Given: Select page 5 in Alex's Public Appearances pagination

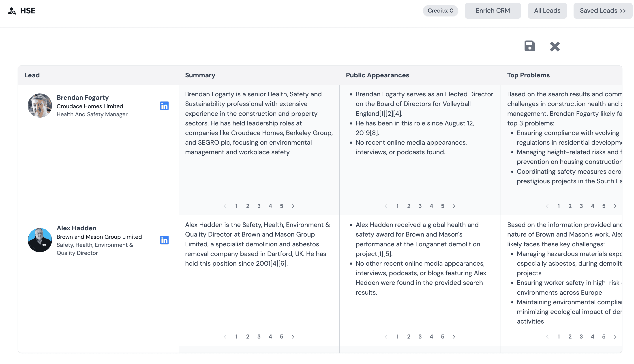Looking at the screenshot, I should click(x=443, y=336).
